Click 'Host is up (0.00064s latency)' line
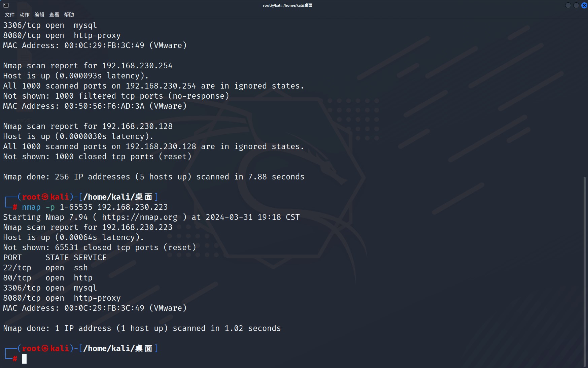The height and width of the screenshot is (368, 588). tap(74, 237)
